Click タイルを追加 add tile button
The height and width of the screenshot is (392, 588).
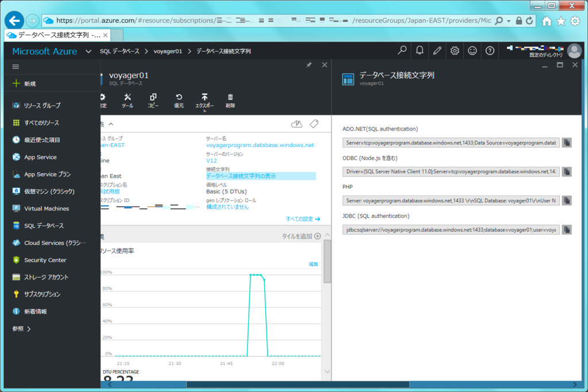click(x=301, y=236)
